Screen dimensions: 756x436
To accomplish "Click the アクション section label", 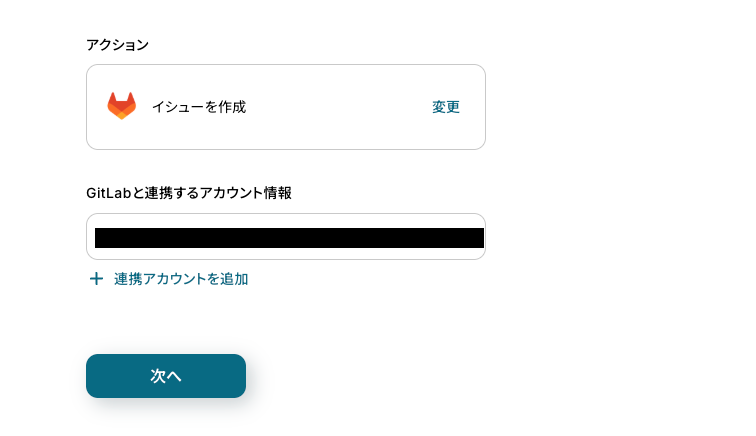I will point(118,44).
